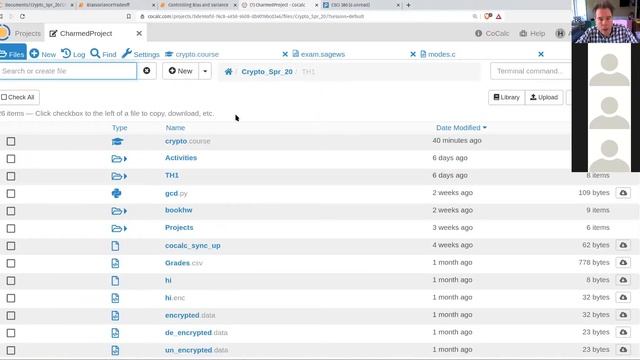Viewport: 640px width, 360px height.
Task: Open the project Log tab
Action: pyautogui.click(x=73, y=54)
